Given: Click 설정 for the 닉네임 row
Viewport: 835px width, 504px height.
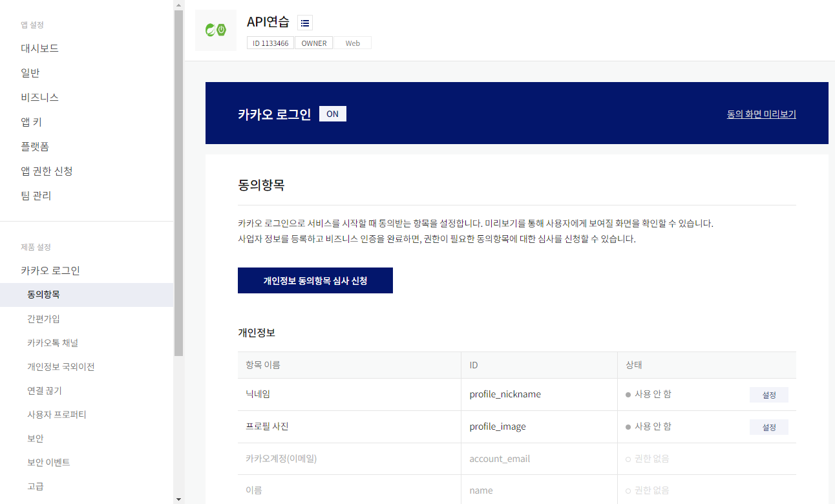Looking at the screenshot, I should tap(769, 395).
